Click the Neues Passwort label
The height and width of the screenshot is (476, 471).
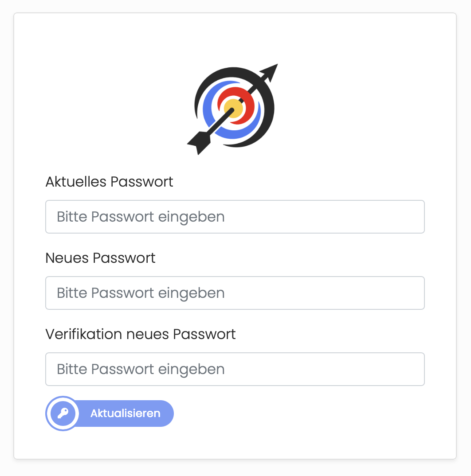pyautogui.click(x=100, y=258)
